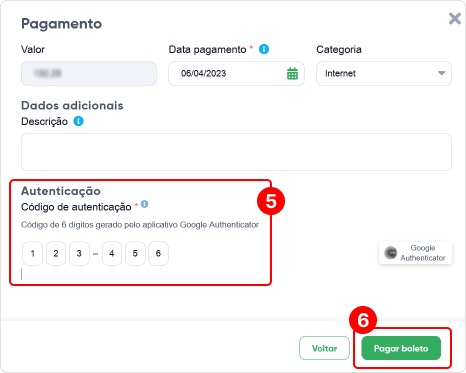Select the third authentication digit box
466x373 pixels.
(79, 254)
